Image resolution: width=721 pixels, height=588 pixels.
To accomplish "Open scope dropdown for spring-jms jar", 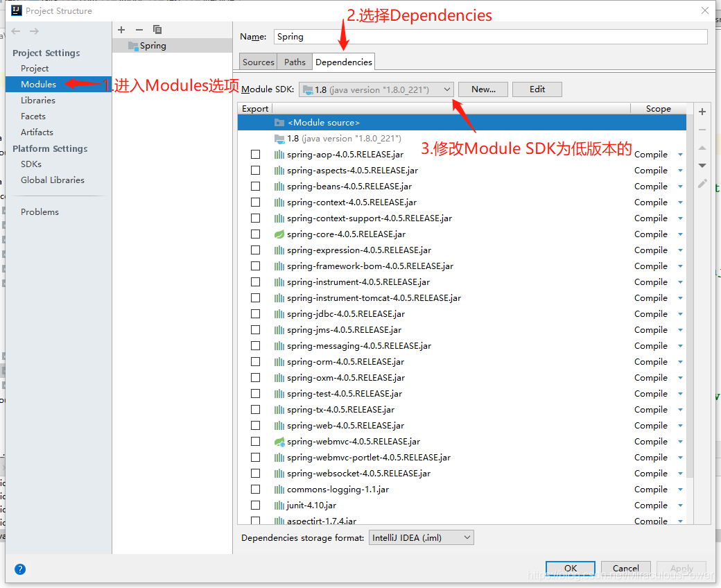I will (x=680, y=330).
